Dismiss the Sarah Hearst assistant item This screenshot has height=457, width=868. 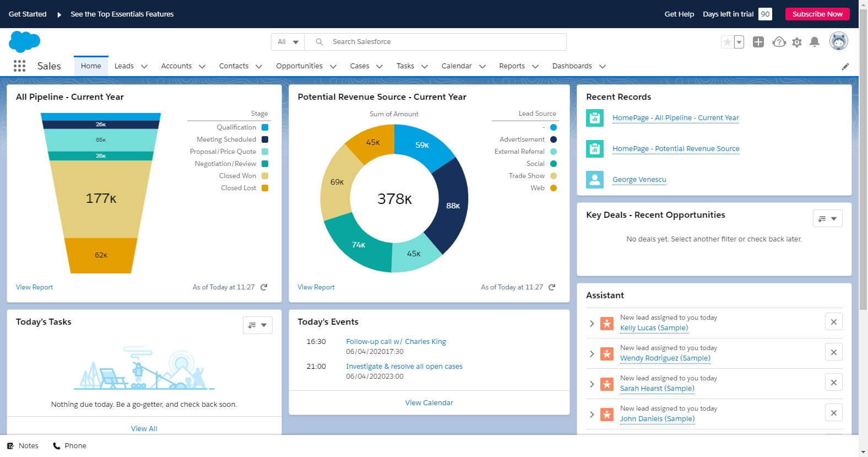(834, 383)
